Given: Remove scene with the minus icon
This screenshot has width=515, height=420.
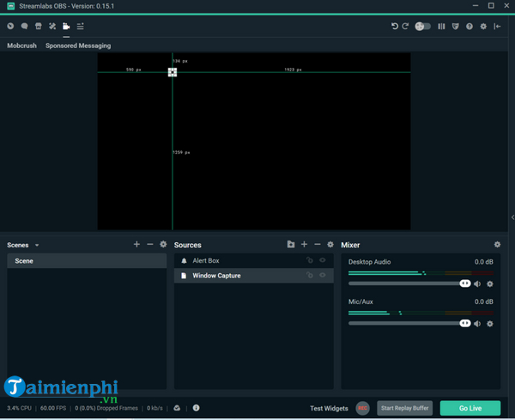Looking at the screenshot, I should point(150,244).
